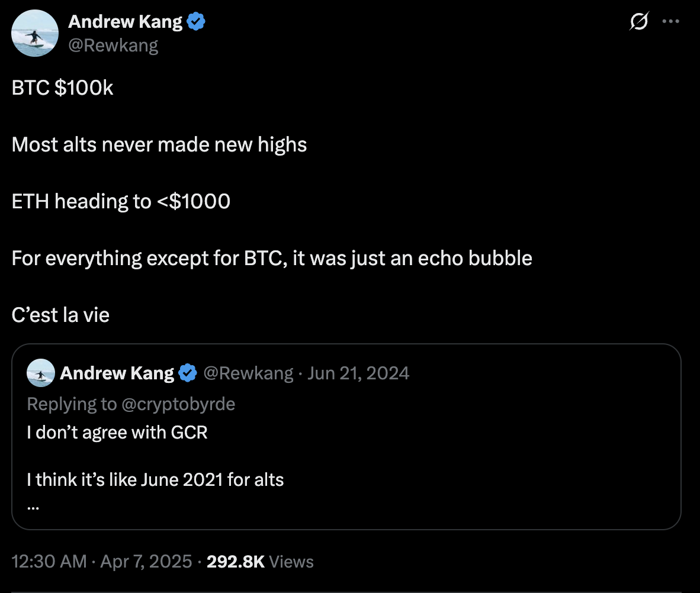Click the "June 2021 for alts" line
The image size is (700, 593).
[155, 479]
